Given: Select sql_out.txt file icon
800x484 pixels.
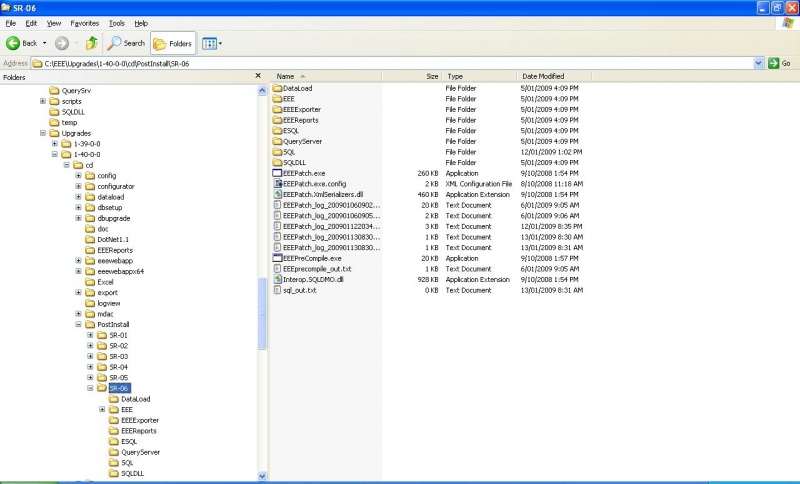Looking at the screenshot, I should [278, 290].
